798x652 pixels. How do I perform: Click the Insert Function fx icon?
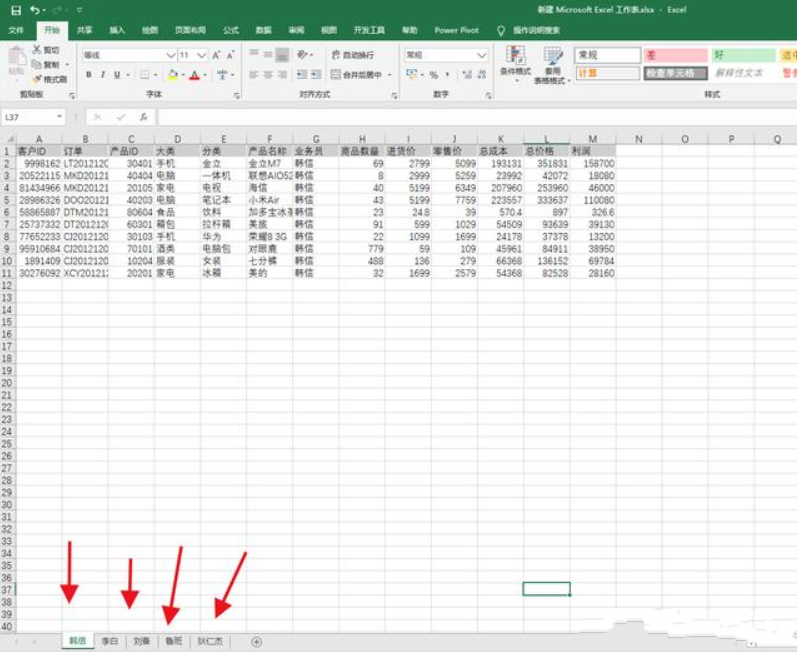[x=143, y=117]
